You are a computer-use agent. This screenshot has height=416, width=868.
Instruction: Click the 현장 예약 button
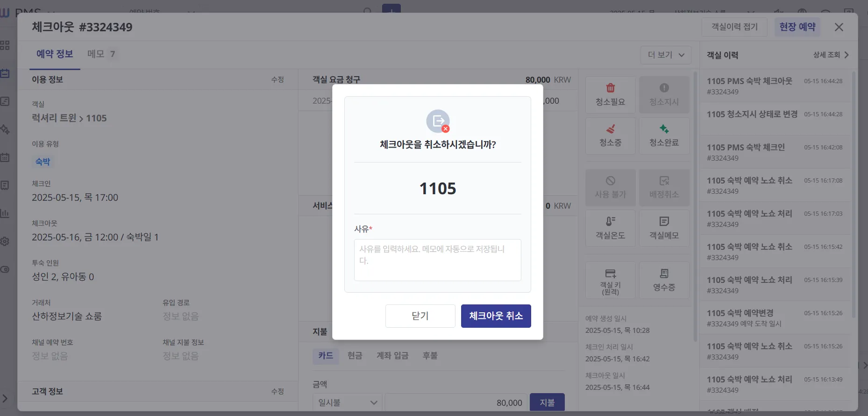pyautogui.click(x=797, y=27)
